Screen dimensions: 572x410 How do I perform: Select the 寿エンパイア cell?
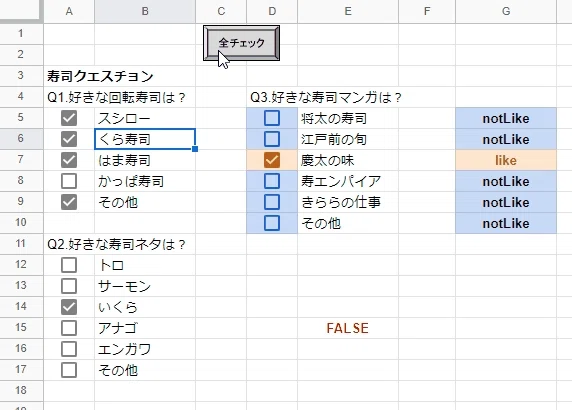348,181
